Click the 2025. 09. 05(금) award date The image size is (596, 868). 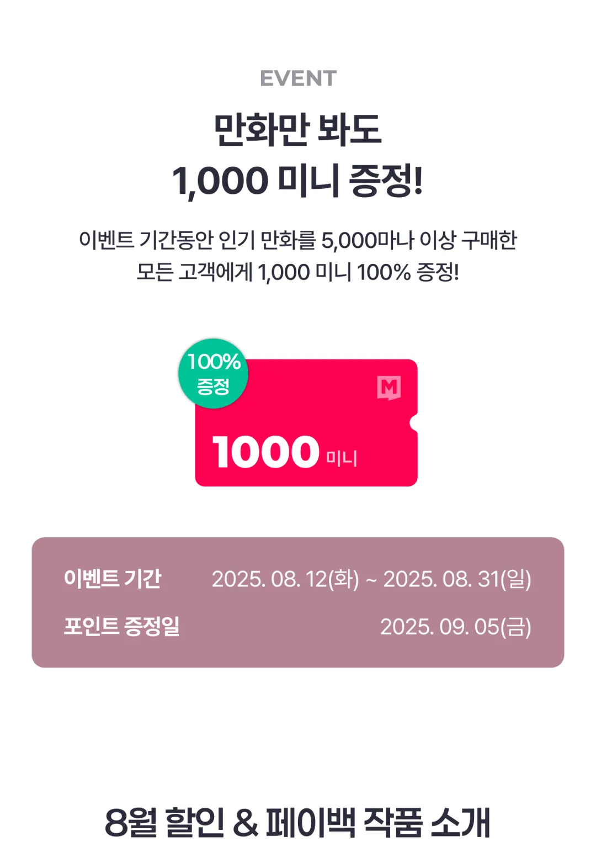pyautogui.click(x=456, y=627)
